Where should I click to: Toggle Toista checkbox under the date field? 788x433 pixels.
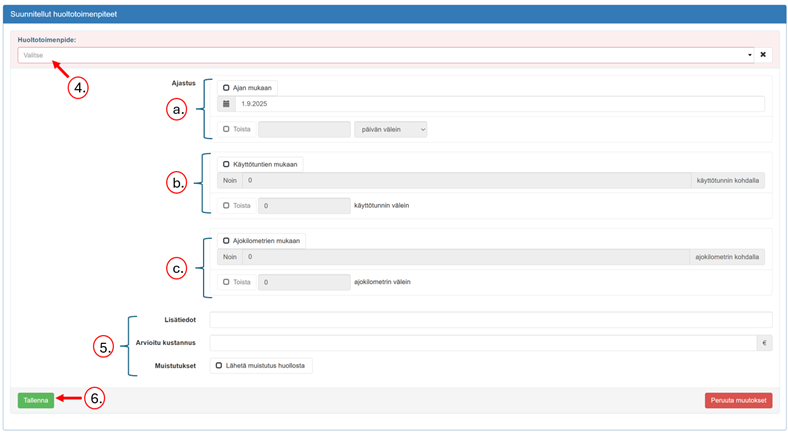click(x=227, y=129)
